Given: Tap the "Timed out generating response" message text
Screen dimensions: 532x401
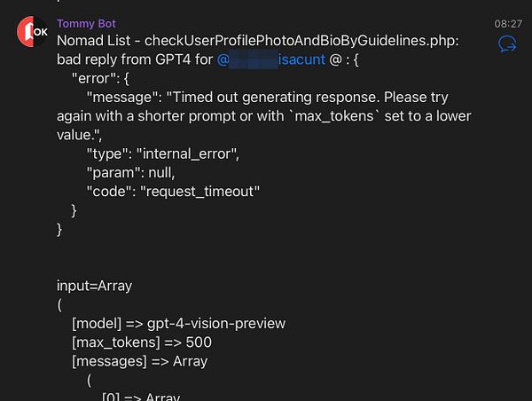Looking at the screenshot, I should 275,98.
